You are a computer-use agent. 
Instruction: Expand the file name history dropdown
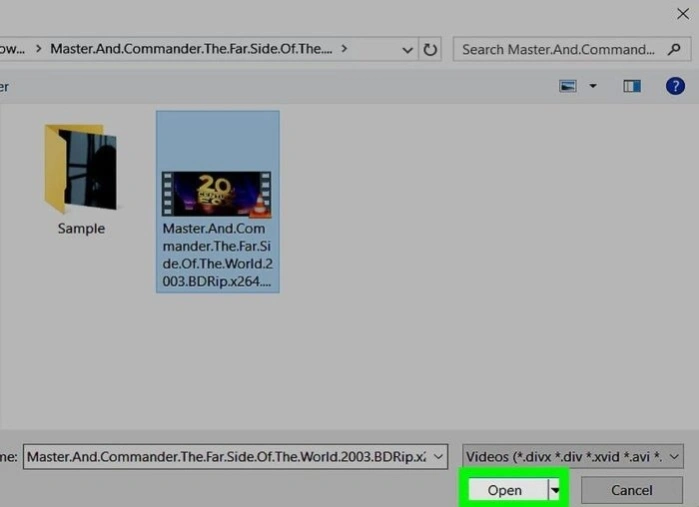pos(438,457)
